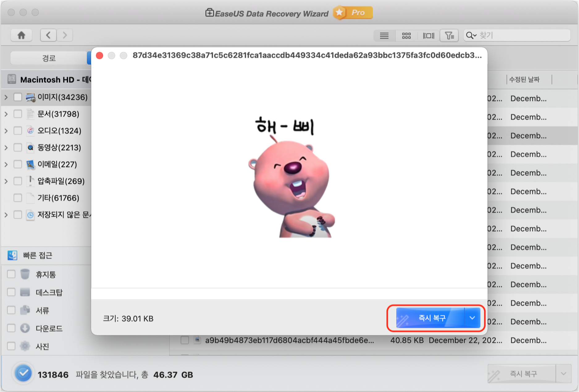Click the Pro badge
579x392 pixels.
(353, 13)
